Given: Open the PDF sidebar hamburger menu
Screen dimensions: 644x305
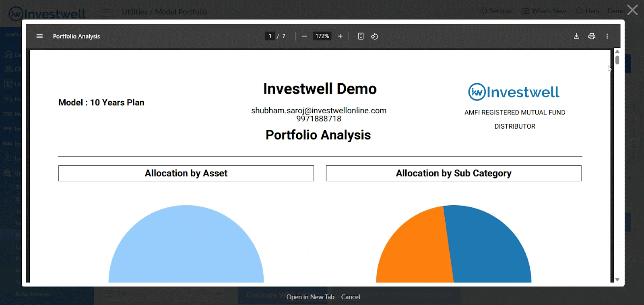Looking at the screenshot, I should (39, 36).
